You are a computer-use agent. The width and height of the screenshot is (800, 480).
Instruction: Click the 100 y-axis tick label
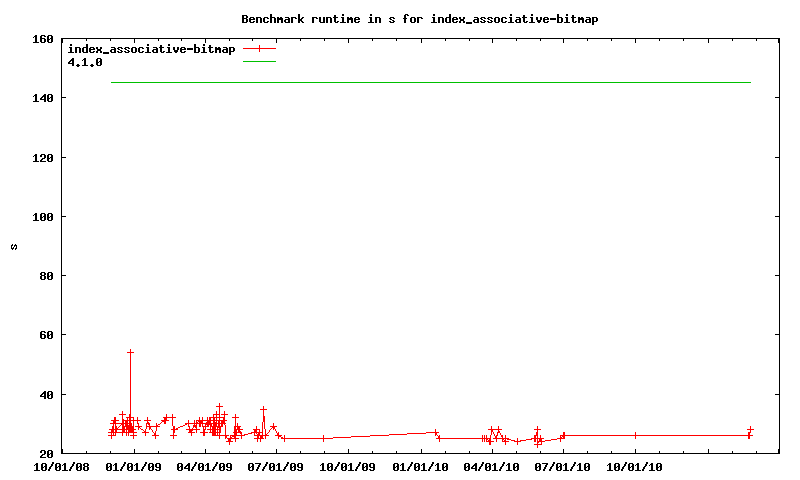pos(42,217)
